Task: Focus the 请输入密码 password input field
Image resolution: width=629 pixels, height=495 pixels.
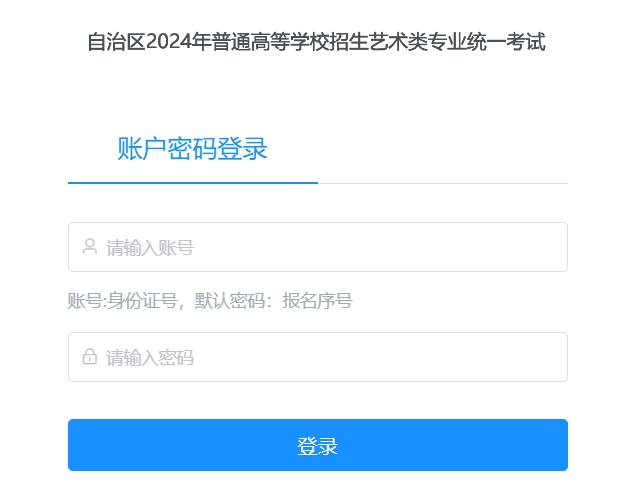Action: tap(317, 357)
